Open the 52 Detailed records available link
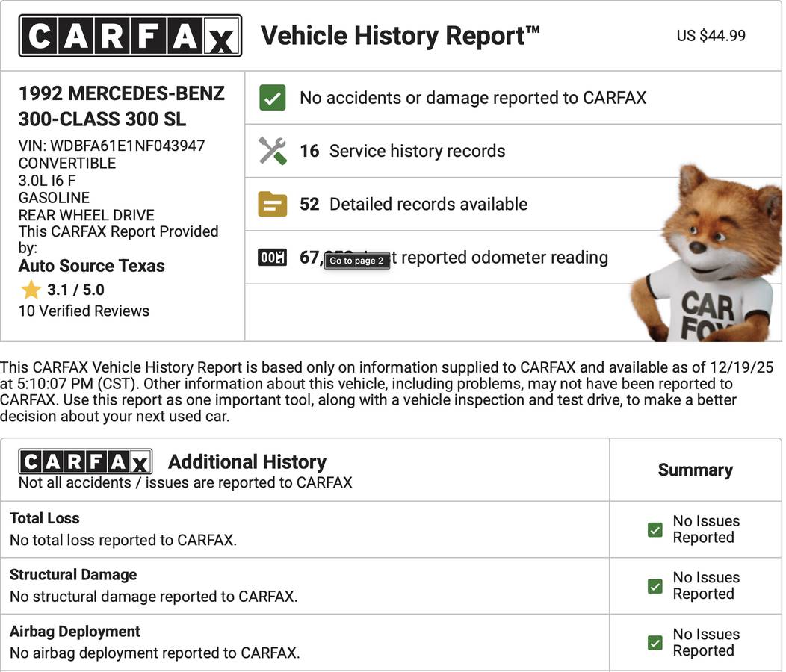Screen dimensions: 786x672 pyautogui.click(x=413, y=204)
